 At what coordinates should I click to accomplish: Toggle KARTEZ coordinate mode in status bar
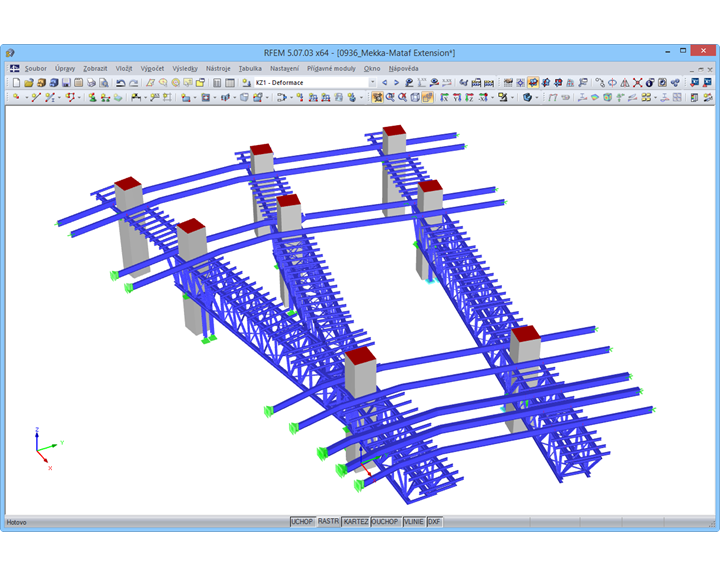click(356, 522)
